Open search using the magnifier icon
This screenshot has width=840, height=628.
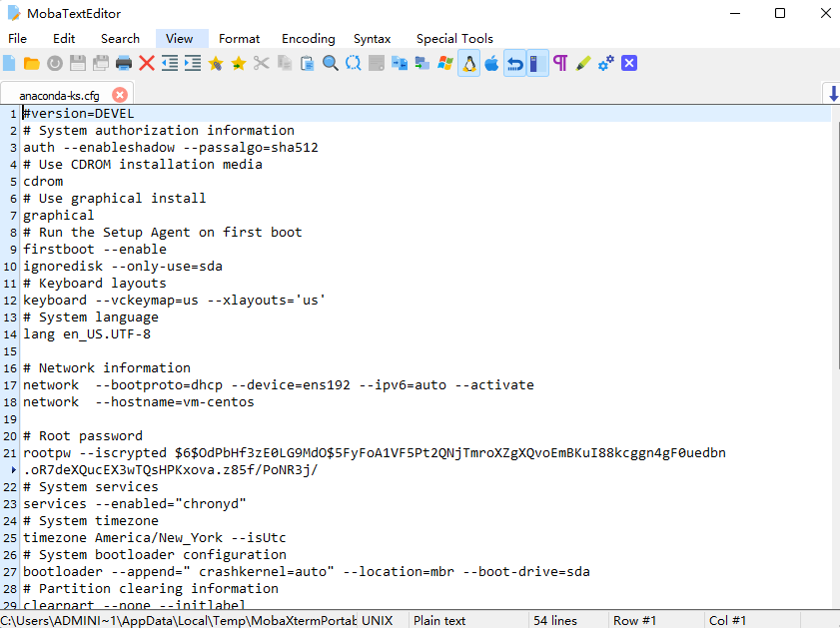(x=330, y=62)
